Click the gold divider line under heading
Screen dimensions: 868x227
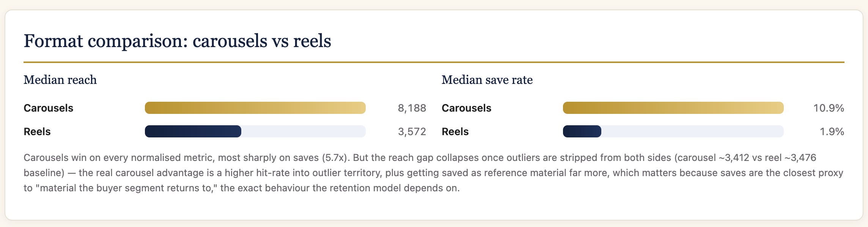pyautogui.click(x=434, y=62)
